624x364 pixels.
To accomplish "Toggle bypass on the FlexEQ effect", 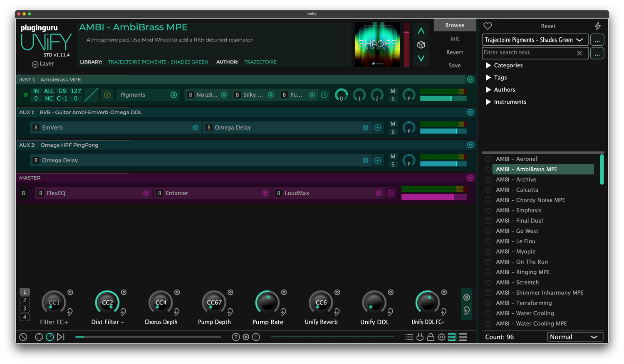I will coord(41,193).
